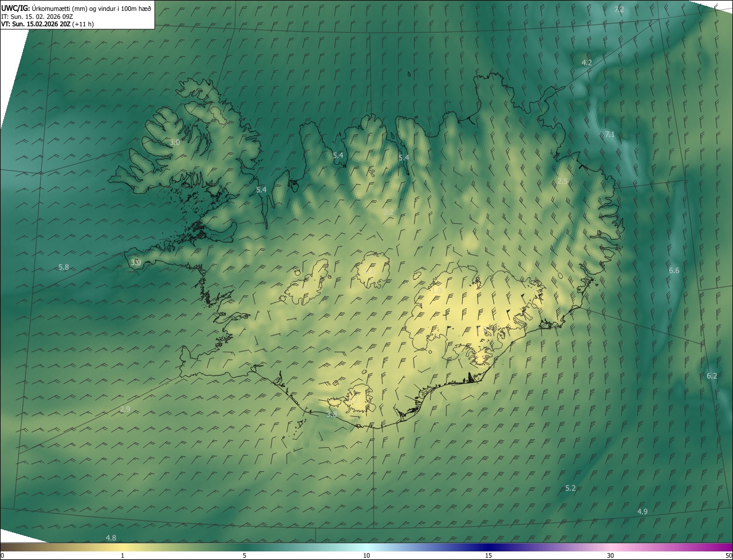Click the 7.2 value on the map
The height and width of the screenshot is (560, 733).
point(619,9)
